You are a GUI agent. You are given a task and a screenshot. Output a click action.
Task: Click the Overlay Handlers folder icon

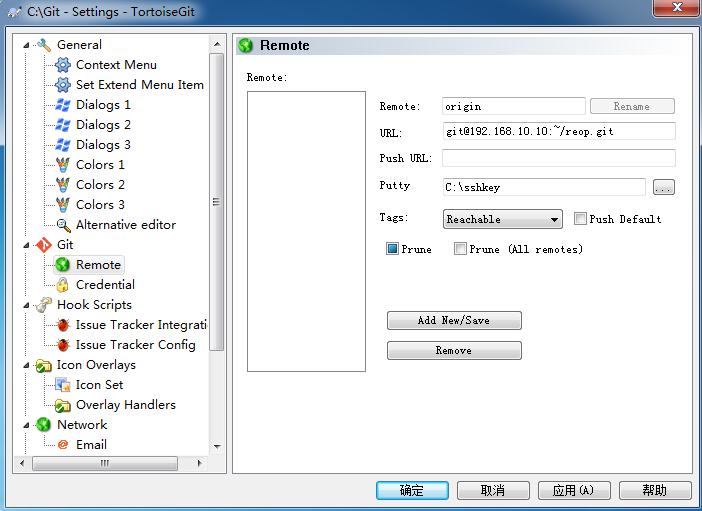pyautogui.click(x=63, y=405)
